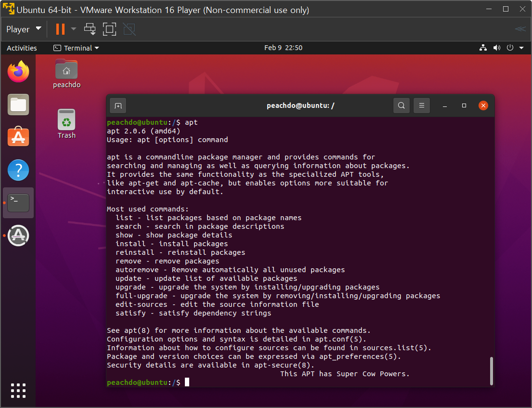This screenshot has height=408, width=532.
Task: Open the terminal hamburger menu
Action: point(422,105)
